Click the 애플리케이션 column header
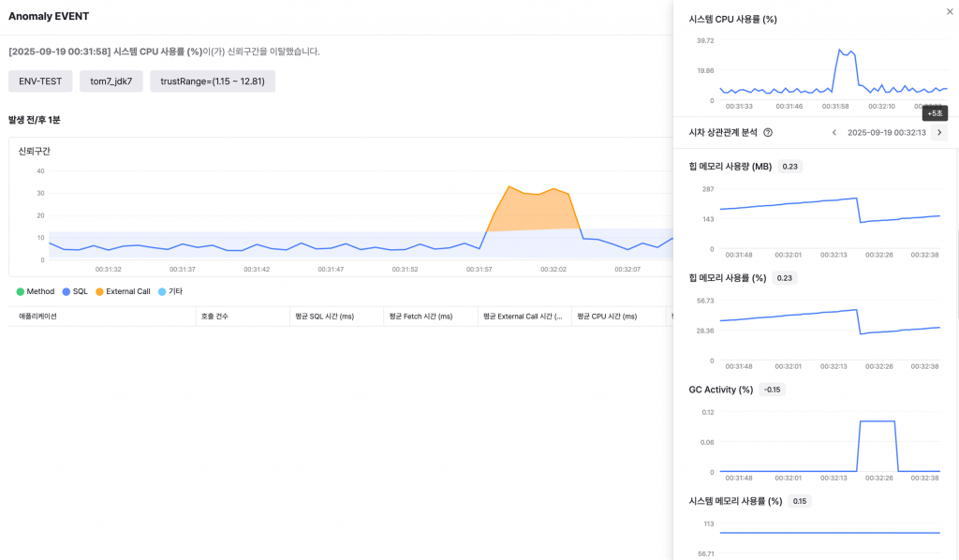Viewport: 959px width, 560px height. point(38,317)
